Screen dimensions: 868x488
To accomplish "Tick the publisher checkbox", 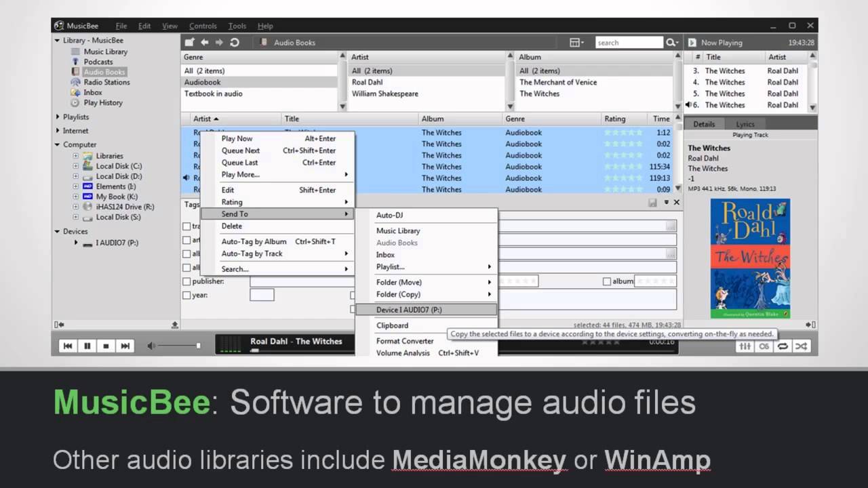I will (x=186, y=281).
